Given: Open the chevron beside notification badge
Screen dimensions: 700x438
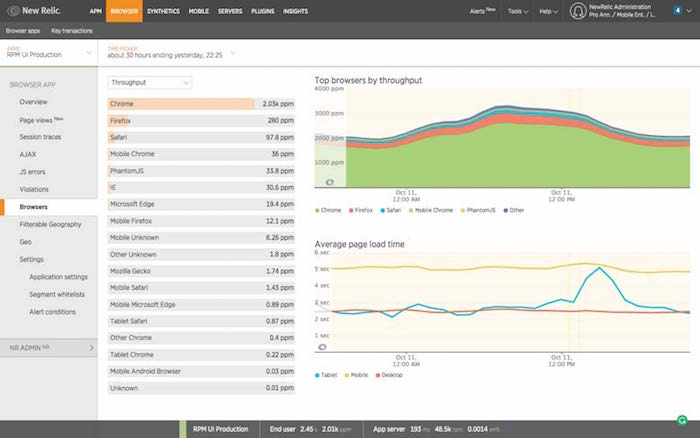Looking at the screenshot, I should click(x=689, y=11).
